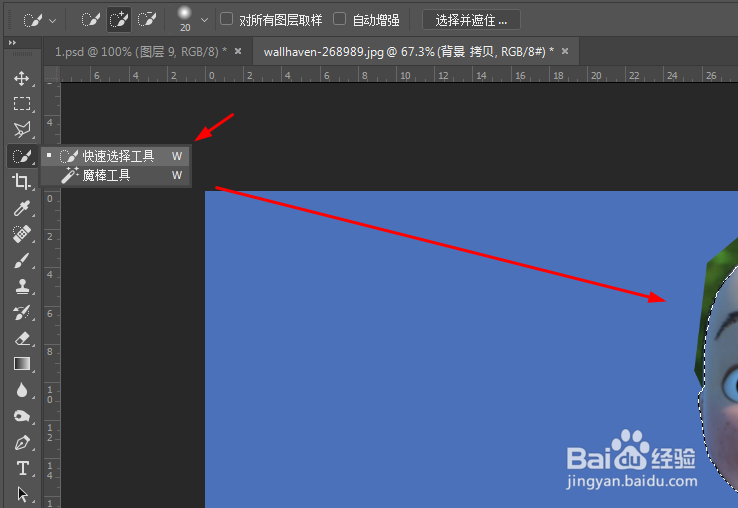Select the Rectangular Marquee tool
This screenshot has height=508, width=738.
point(22,104)
